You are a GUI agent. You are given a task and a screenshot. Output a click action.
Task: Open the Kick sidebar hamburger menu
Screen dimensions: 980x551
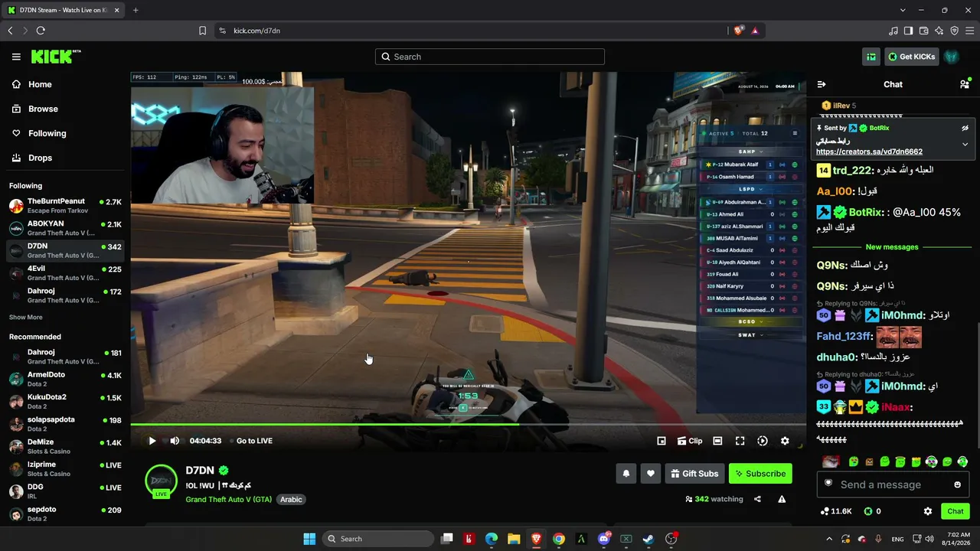(x=16, y=57)
